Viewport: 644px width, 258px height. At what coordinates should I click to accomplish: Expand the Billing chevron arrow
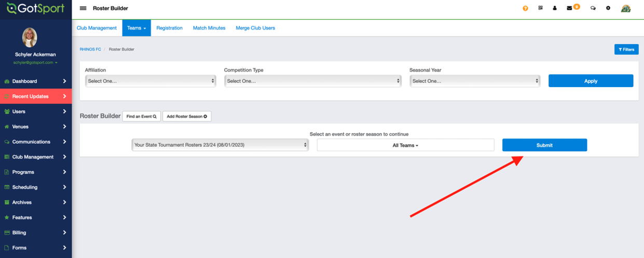64,233
